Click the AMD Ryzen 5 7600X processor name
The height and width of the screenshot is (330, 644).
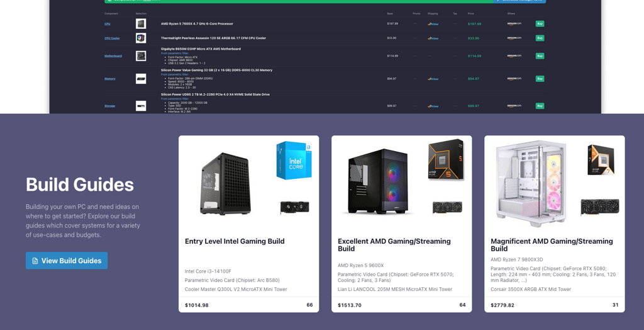197,24
